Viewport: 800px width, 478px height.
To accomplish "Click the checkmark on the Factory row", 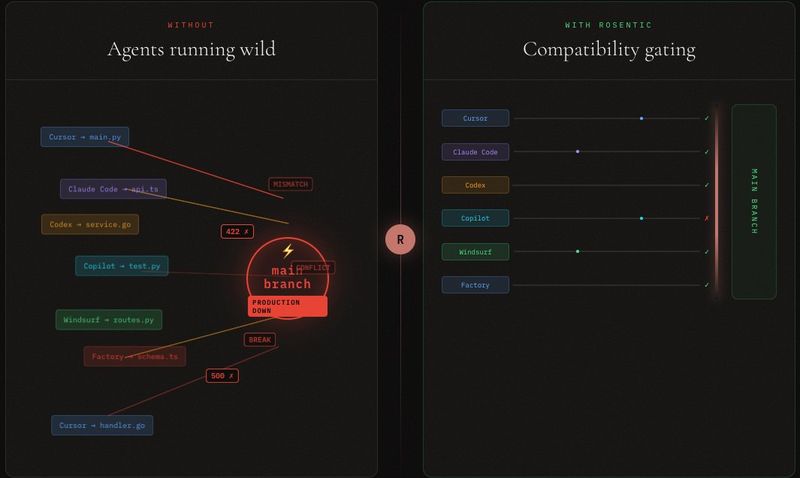I will tap(707, 285).
